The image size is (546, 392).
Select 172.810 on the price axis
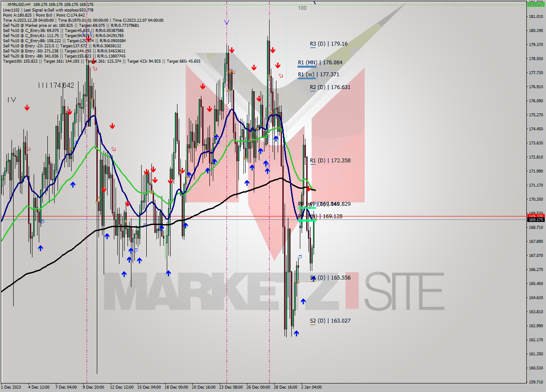(535, 157)
